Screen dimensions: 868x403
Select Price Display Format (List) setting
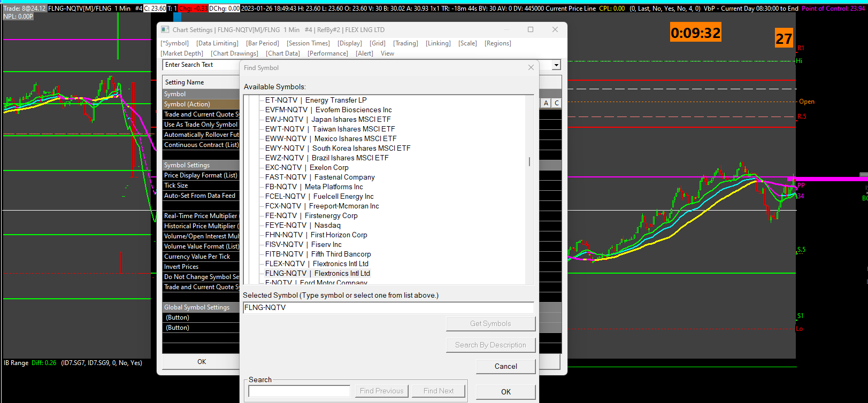click(x=201, y=175)
